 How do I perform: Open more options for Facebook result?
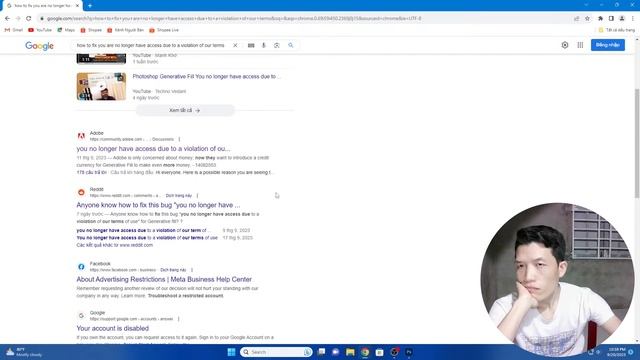pos(192,270)
